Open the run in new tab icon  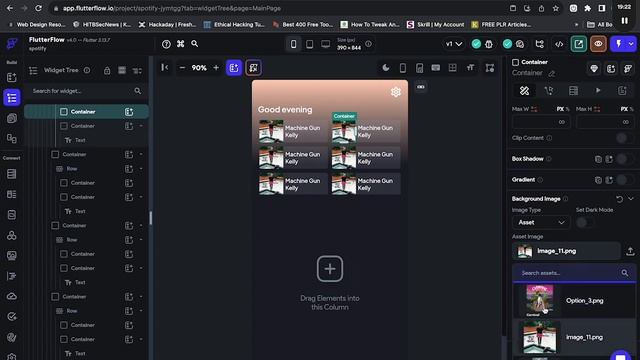point(578,44)
